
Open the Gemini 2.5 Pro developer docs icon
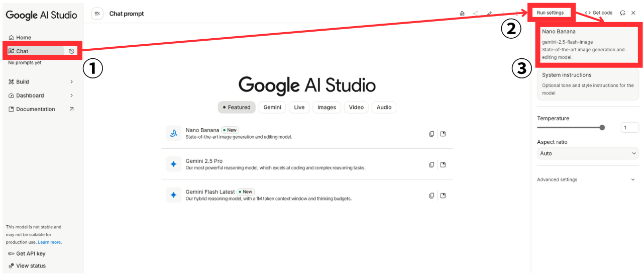443,165
